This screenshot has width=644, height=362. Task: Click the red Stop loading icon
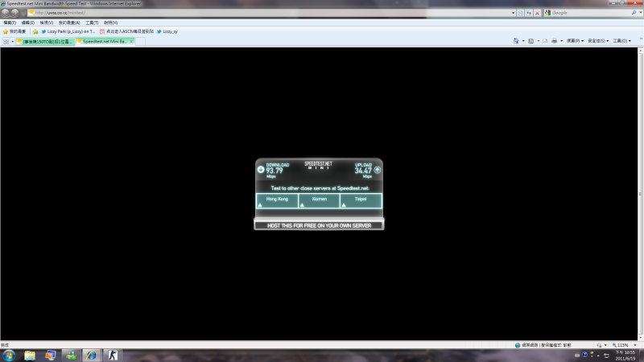pyautogui.click(x=537, y=13)
